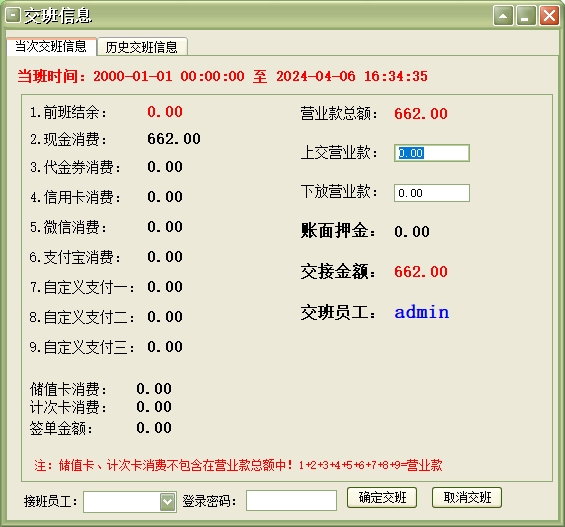Click the 下放营业款 input field

(432, 193)
